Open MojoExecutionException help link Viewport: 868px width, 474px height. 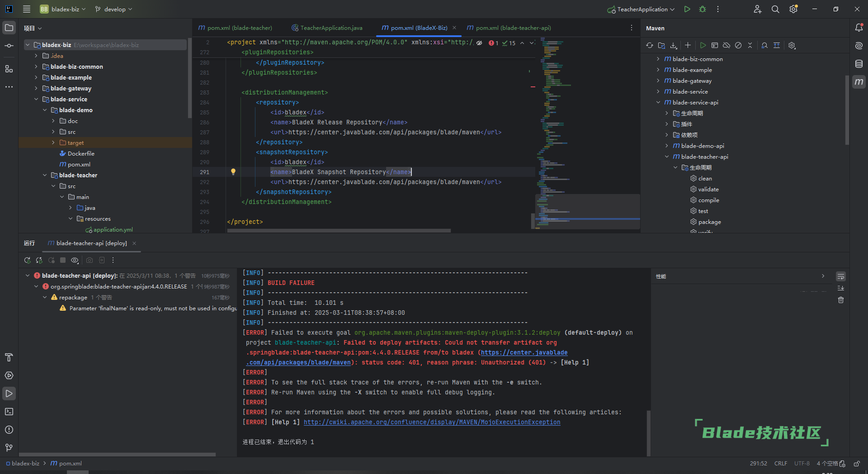(432, 422)
